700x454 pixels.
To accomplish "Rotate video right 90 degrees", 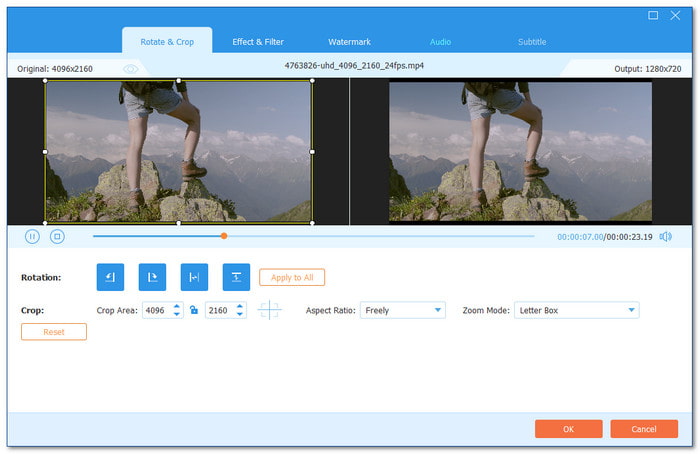I will [x=152, y=277].
